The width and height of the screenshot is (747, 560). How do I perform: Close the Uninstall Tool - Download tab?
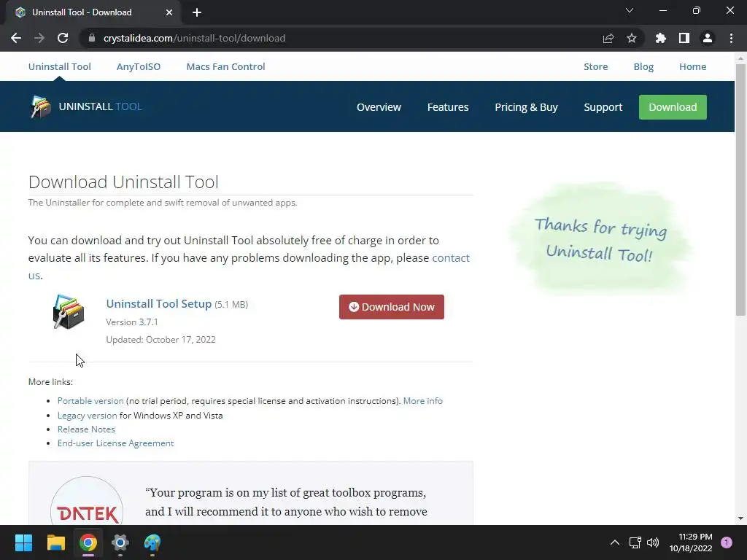pos(169,12)
